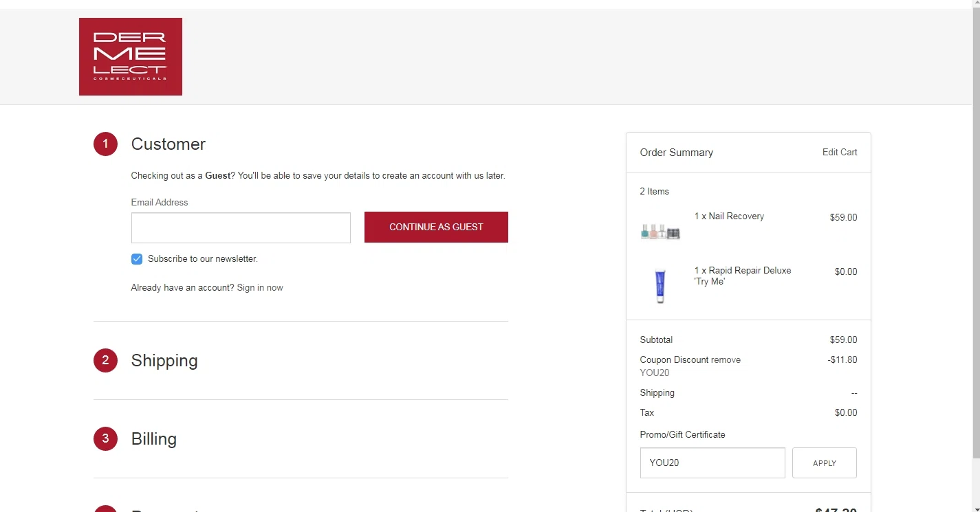Click the Billing step number 3 badge
Viewport: 980px width, 512px height.
pos(105,438)
